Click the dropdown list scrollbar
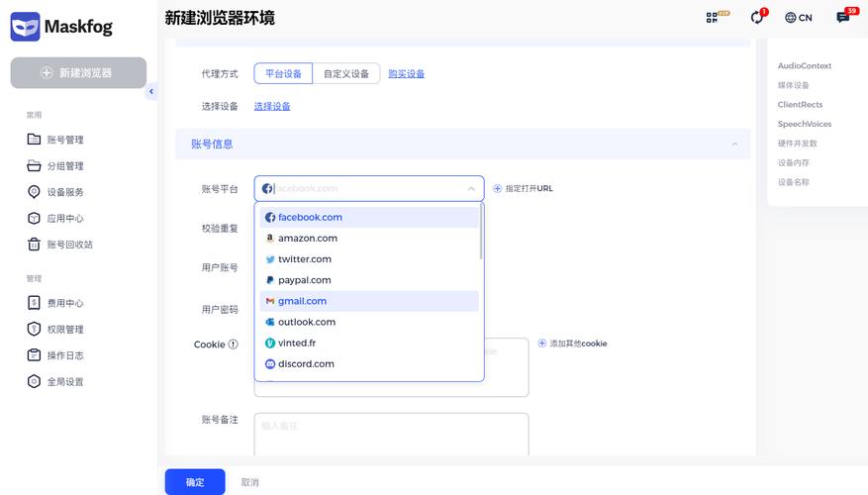Image resolution: width=868 pixels, height=495 pixels. coord(481,232)
